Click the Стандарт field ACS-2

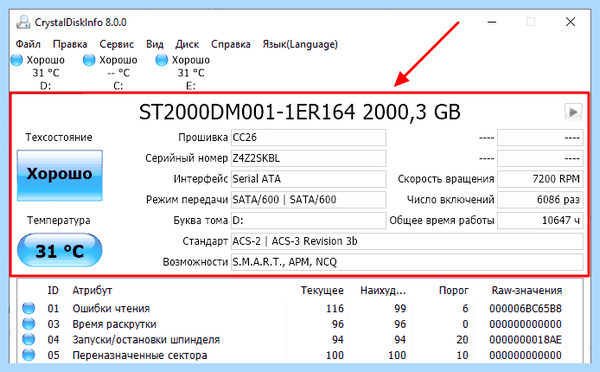pyautogui.click(x=407, y=241)
